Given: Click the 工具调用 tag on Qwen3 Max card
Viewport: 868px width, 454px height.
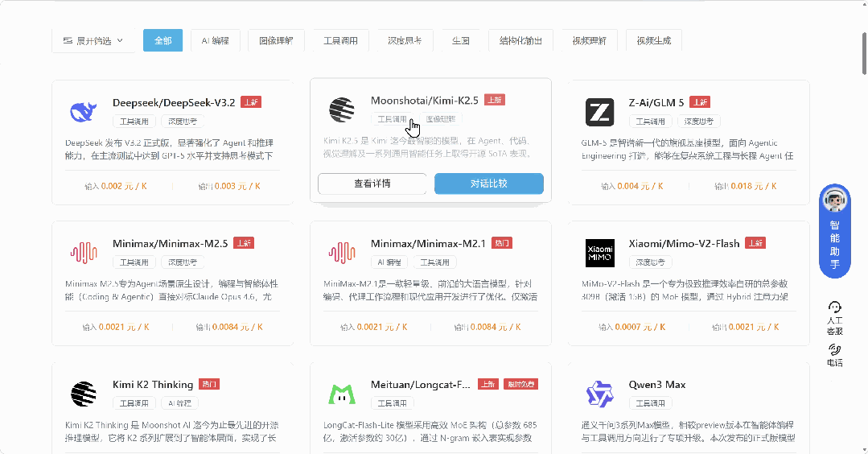Looking at the screenshot, I should coord(650,403).
